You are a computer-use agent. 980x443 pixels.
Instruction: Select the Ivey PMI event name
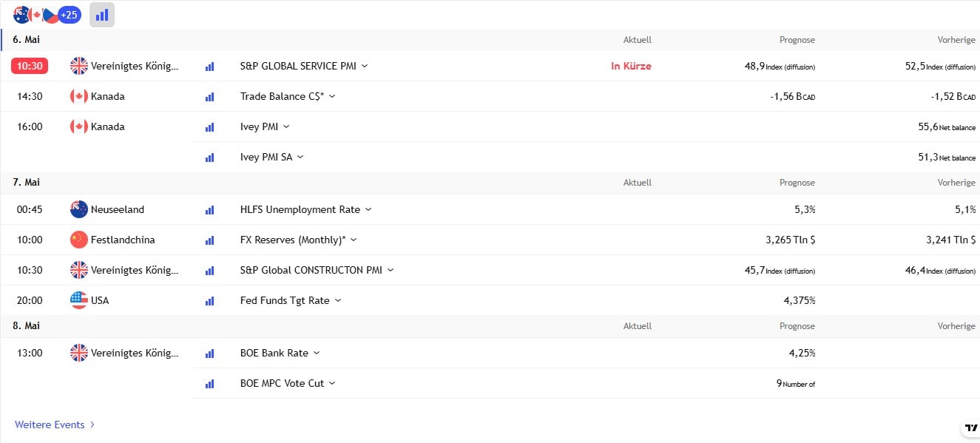259,126
